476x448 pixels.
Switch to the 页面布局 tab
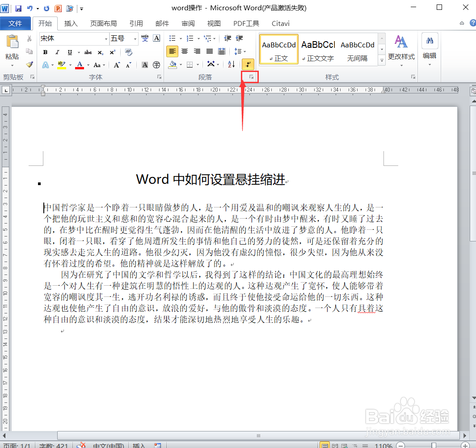(104, 23)
